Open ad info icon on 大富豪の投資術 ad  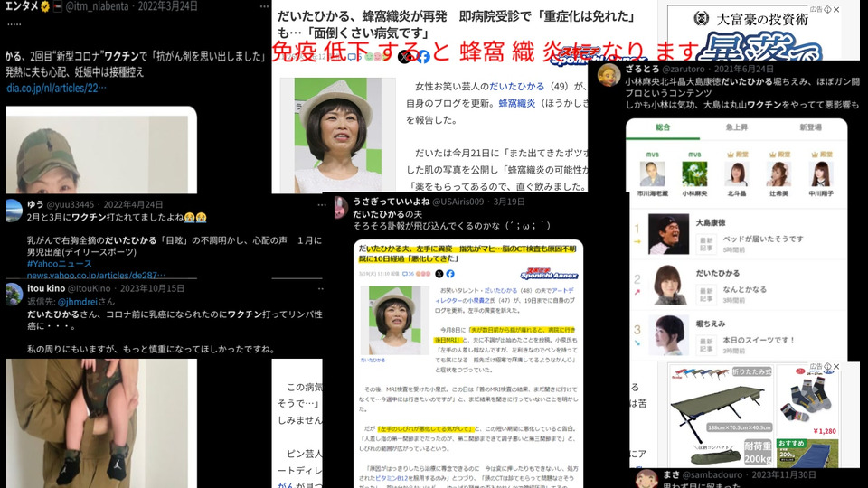click(827, 9)
